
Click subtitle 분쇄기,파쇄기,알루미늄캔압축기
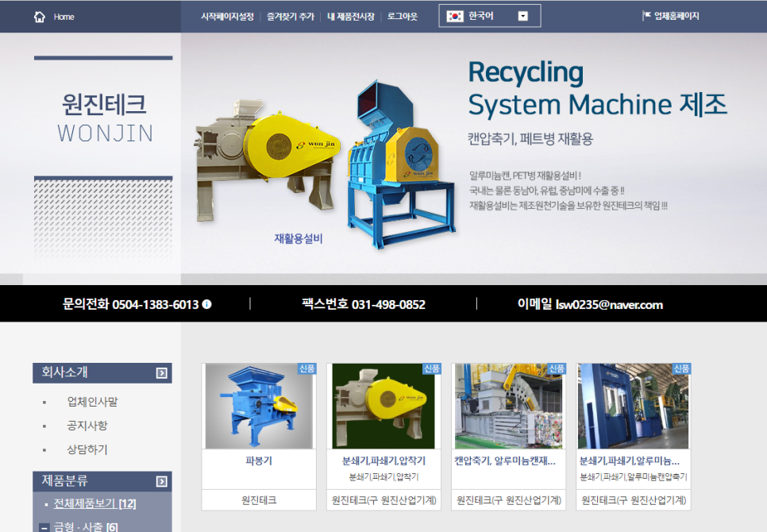[634, 476]
